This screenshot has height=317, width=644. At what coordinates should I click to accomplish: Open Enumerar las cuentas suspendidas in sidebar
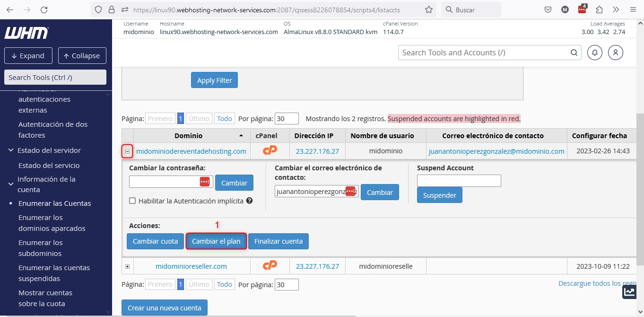pyautogui.click(x=54, y=273)
